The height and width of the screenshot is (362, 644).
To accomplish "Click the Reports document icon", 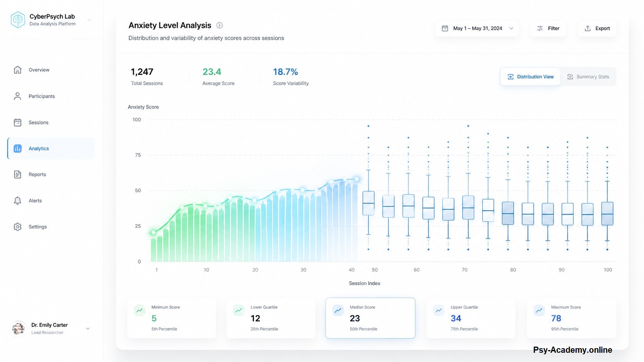I will [x=17, y=174].
